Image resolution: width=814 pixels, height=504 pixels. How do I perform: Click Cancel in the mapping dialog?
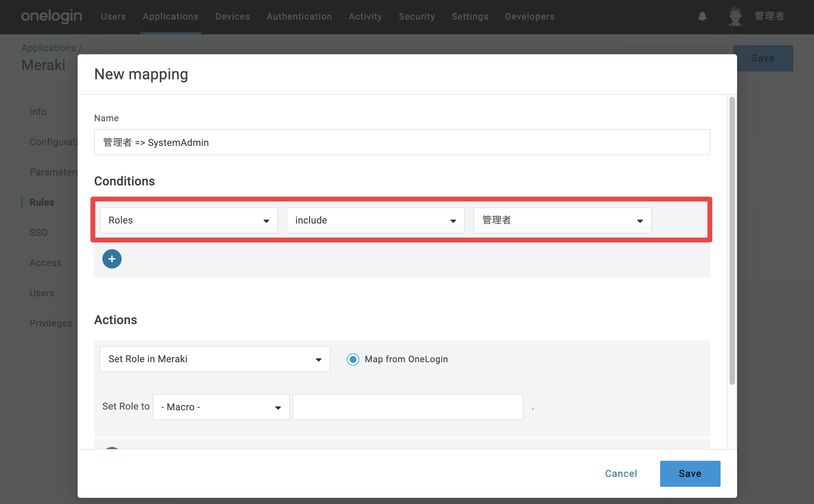[621, 473]
